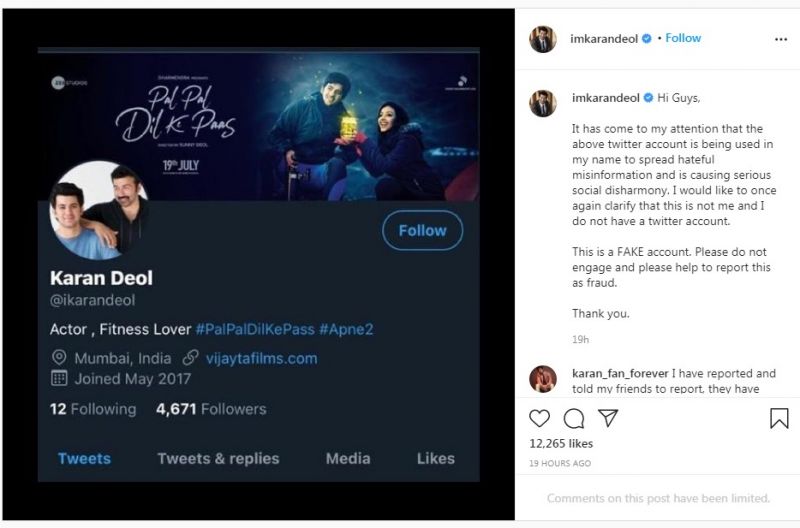
Task: Open the vijaytafilms.com link
Action: (x=261, y=357)
